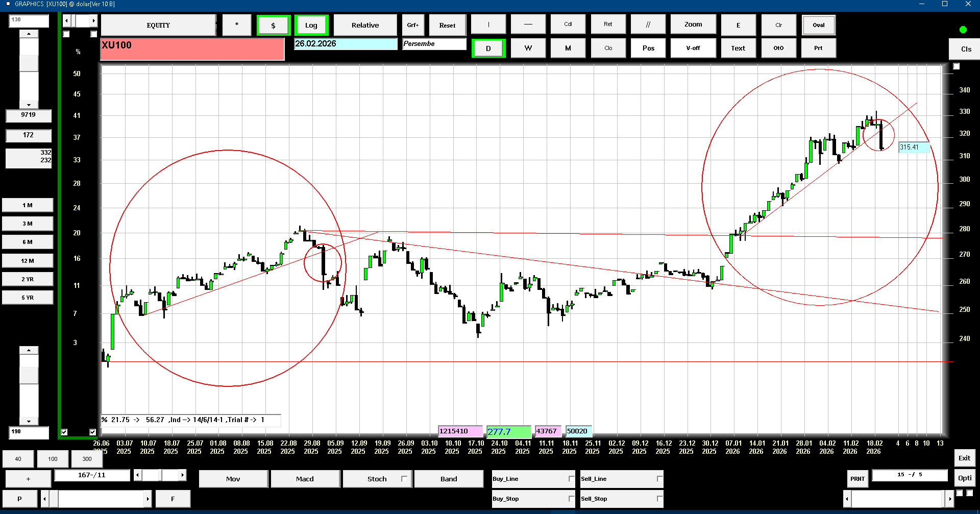
Task: Select the parallel lines tool
Action: coord(648,25)
